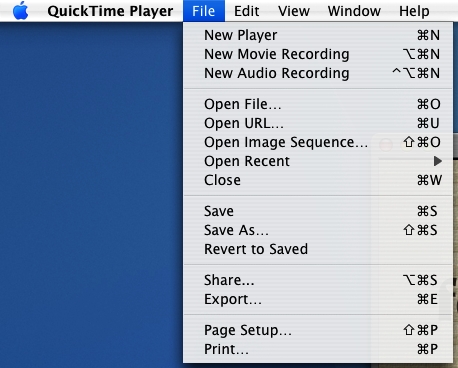Select Open URL… option
Screen dimensions: 458x368
pos(318,123)
